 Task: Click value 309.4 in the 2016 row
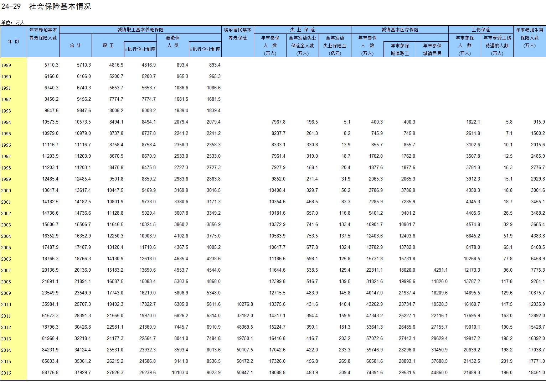pyautogui.click(x=345, y=373)
